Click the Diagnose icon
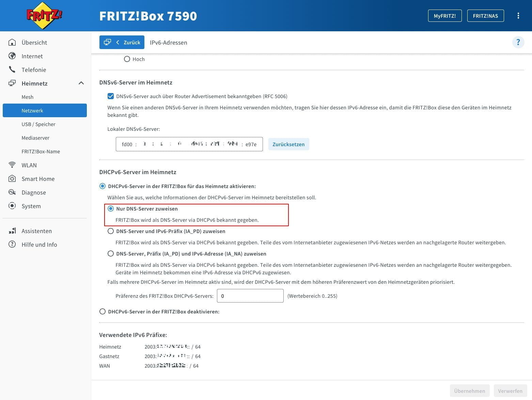Screen dimensions: 532x400 coord(12,192)
